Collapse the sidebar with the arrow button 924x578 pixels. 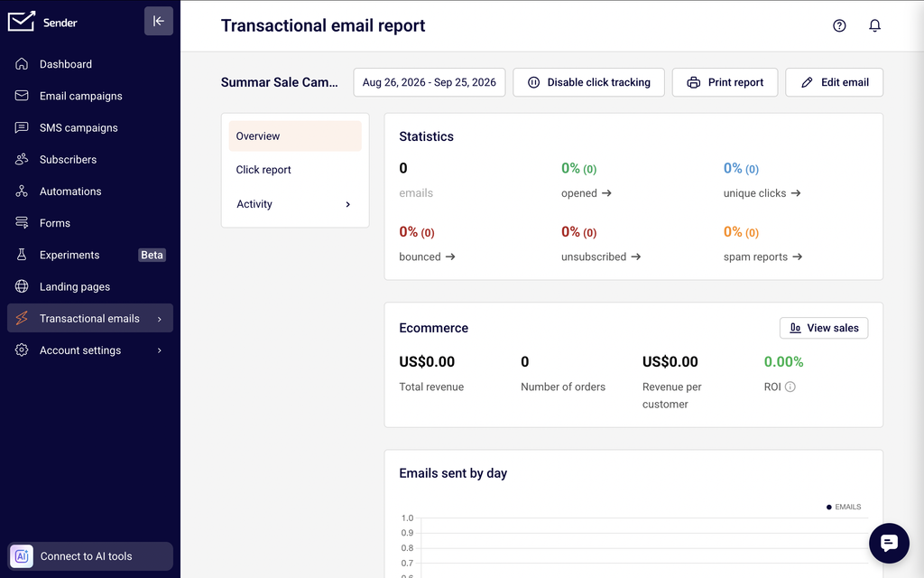[x=159, y=22]
